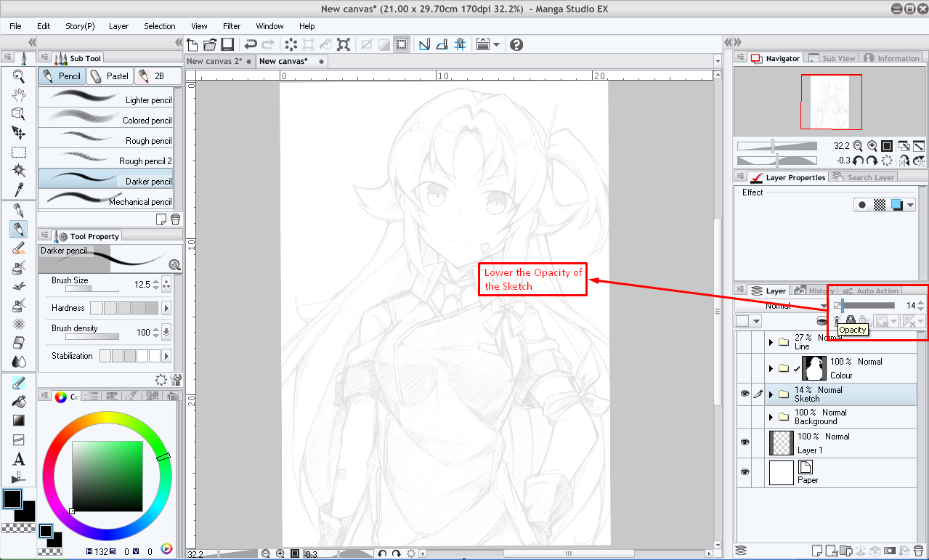The width and height of the screenshot is (929, 560).
Task: Switch to the Rough pencil brush
Action: click(x=109, y=140)
